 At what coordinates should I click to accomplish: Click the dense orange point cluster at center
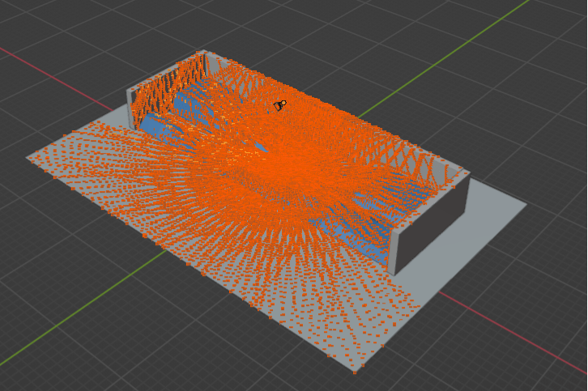[x=283, y=170]
